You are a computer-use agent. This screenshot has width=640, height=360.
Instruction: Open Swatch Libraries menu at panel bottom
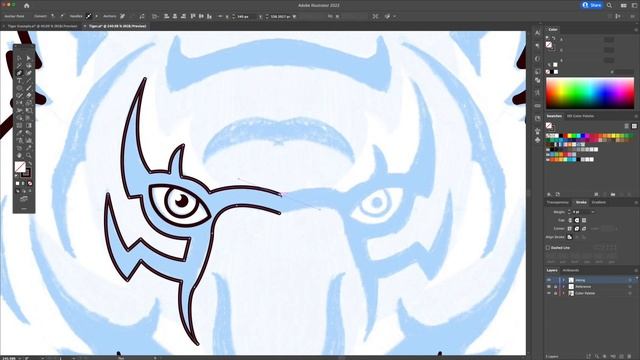click(x=549, y=194)
